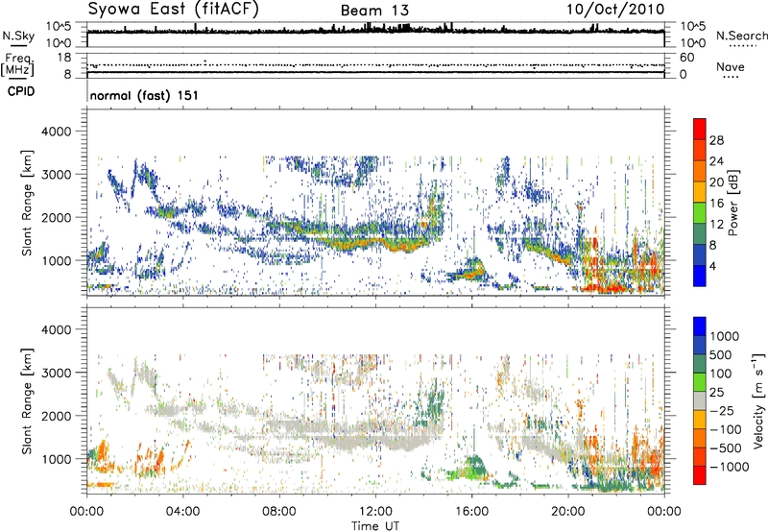Click the "N.Search" legend label

741,36
